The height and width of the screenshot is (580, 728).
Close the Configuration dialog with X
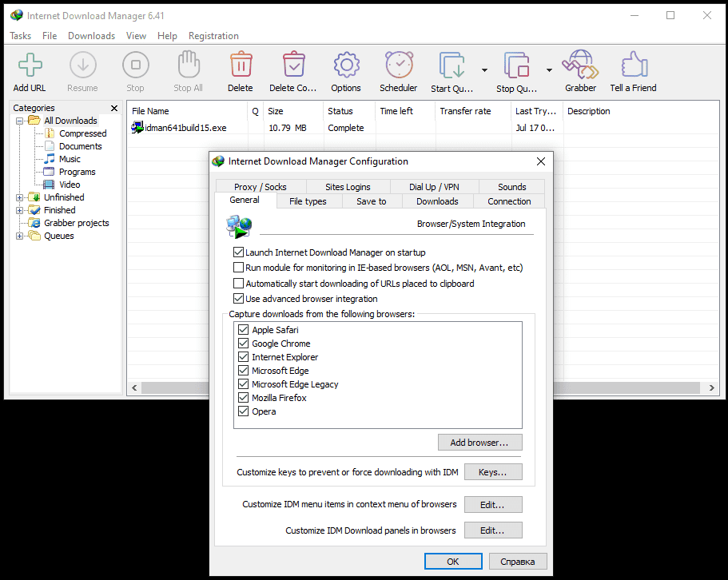[541, 161]
